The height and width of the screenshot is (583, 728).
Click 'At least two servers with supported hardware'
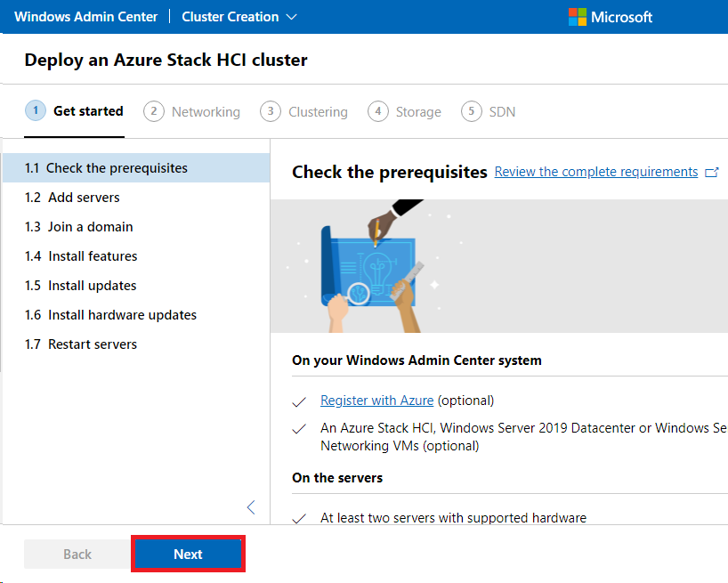coord(453,517)
